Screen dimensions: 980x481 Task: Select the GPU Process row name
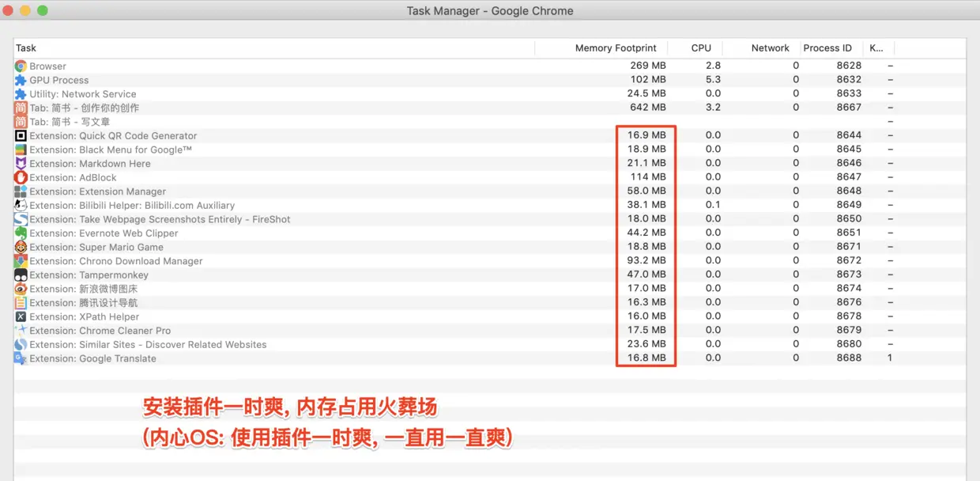point(59,80)
